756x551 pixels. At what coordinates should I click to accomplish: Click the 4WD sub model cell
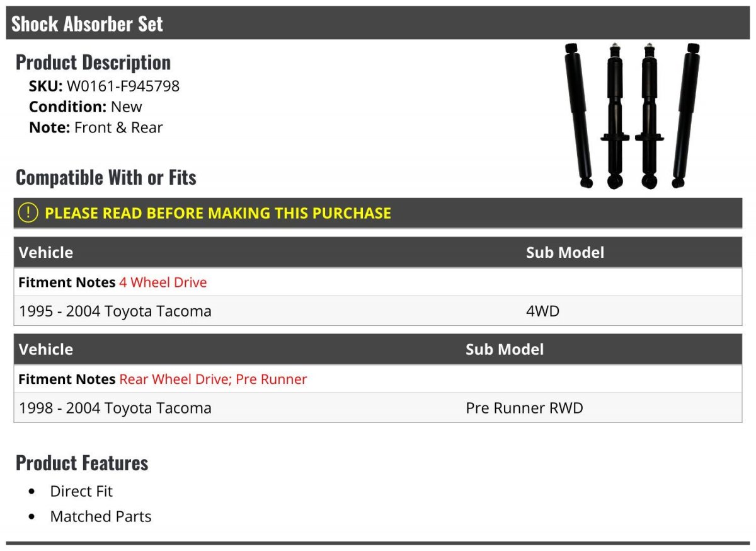pos(542,311)
